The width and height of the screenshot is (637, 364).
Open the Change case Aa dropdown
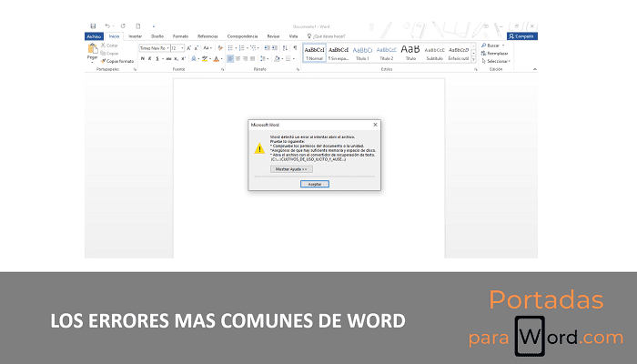pyautogui.click(x=207, y=48)
